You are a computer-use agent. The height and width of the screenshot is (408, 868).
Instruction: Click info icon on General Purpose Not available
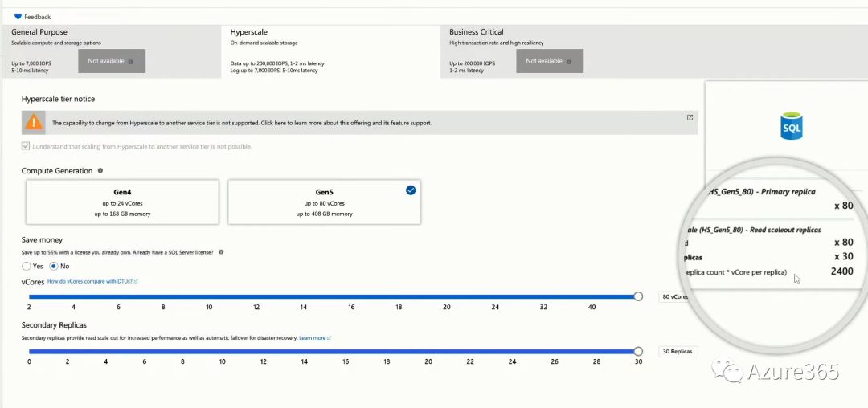[131, 61]
